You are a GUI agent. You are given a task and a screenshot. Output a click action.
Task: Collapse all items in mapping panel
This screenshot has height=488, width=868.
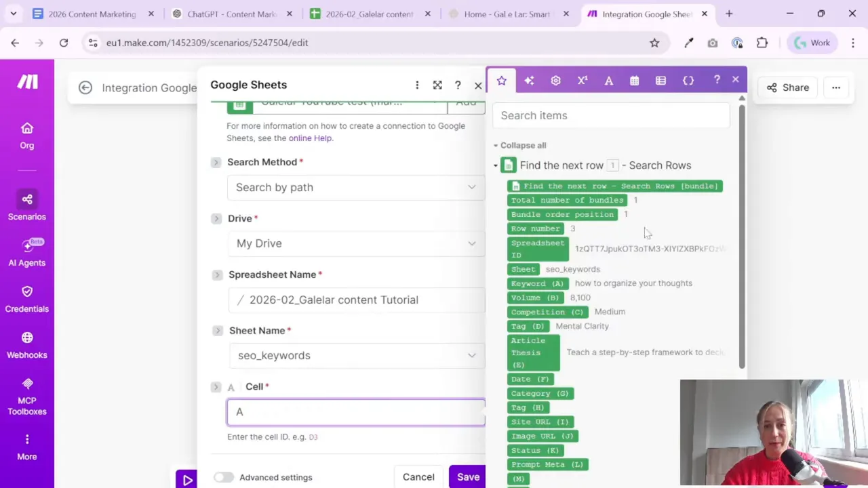(519, 145)
